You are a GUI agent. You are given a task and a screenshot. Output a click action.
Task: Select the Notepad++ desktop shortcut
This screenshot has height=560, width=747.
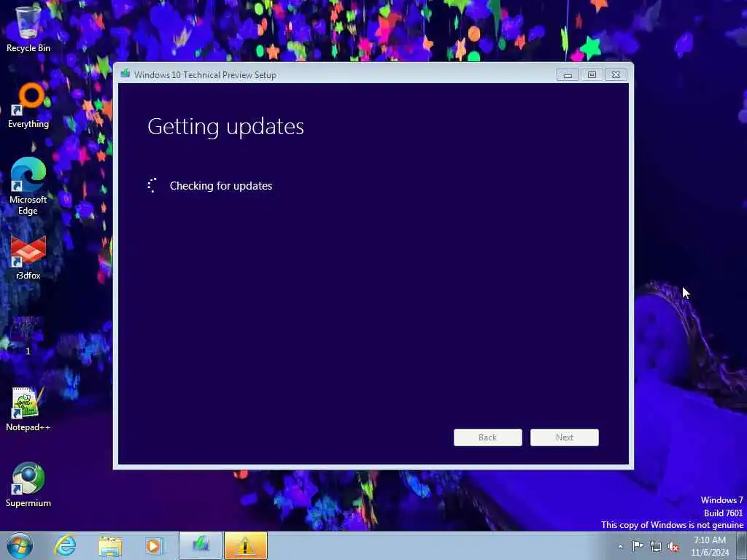tap(28, 409)
